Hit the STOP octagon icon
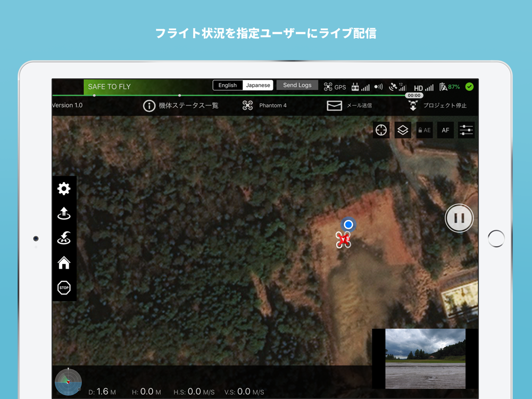The height and width of the screenshot is (399, 532). coord(64,288)
